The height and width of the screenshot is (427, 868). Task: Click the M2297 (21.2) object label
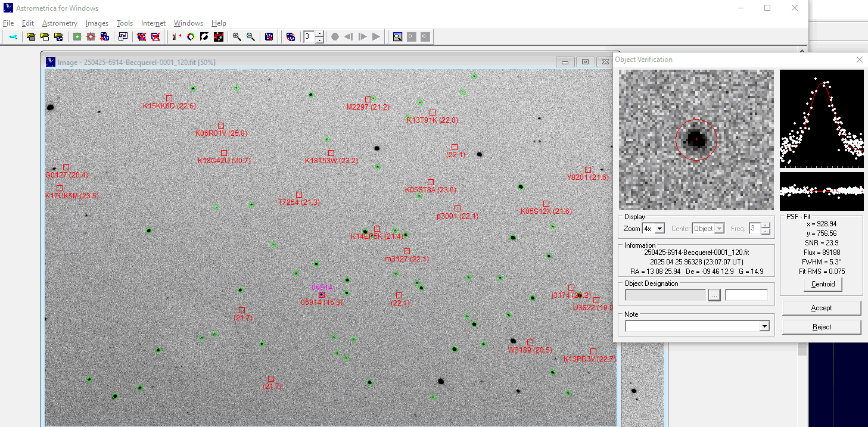(x=368, y=107)
